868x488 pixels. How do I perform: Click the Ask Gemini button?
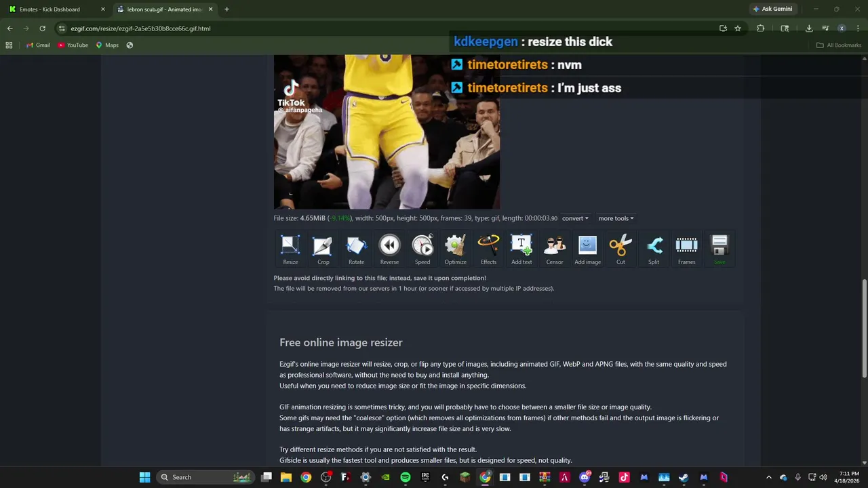pyautogui.click(x=772, y=9)
